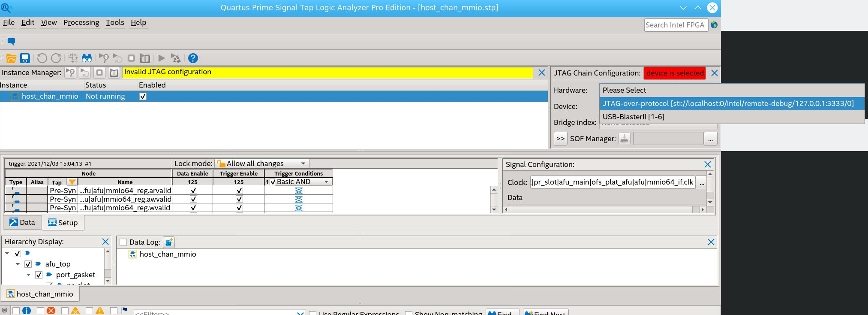Image resolution: width=868 pixels, height=315 pixels.
Task: Open the Tools menu
Action: (x=115, y=22)
